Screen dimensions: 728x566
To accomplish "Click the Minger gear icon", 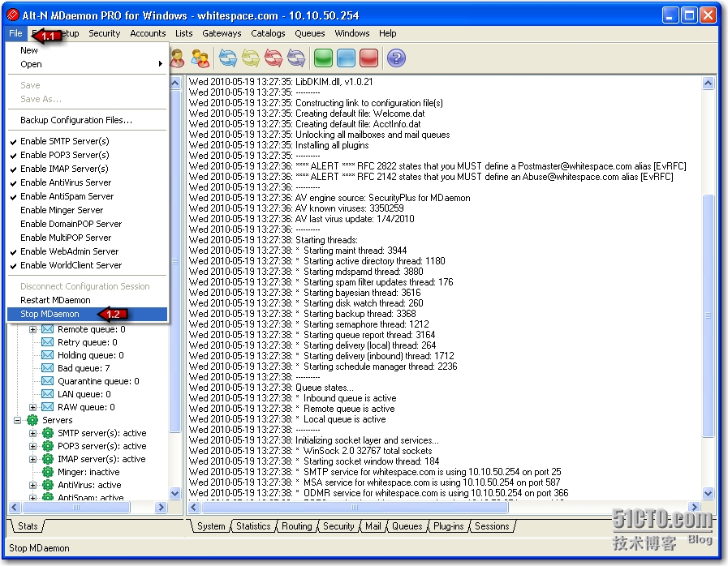I will (48, 472).
